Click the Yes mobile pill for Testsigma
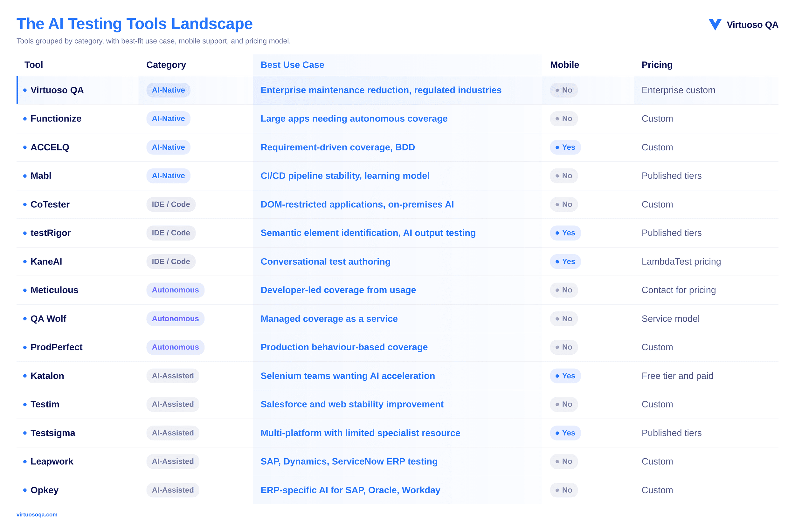The width and height of the screenshot is (795, 532). (x=565, y=433)
